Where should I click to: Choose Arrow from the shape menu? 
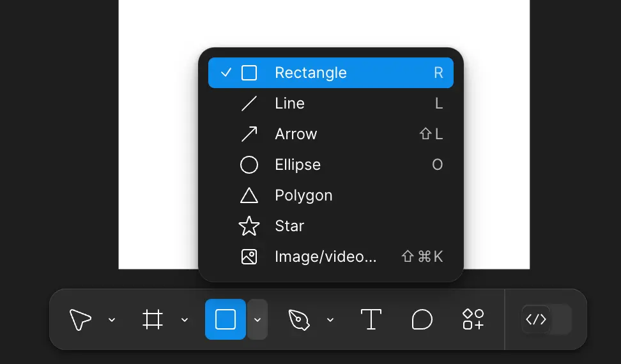pos(296,134)
